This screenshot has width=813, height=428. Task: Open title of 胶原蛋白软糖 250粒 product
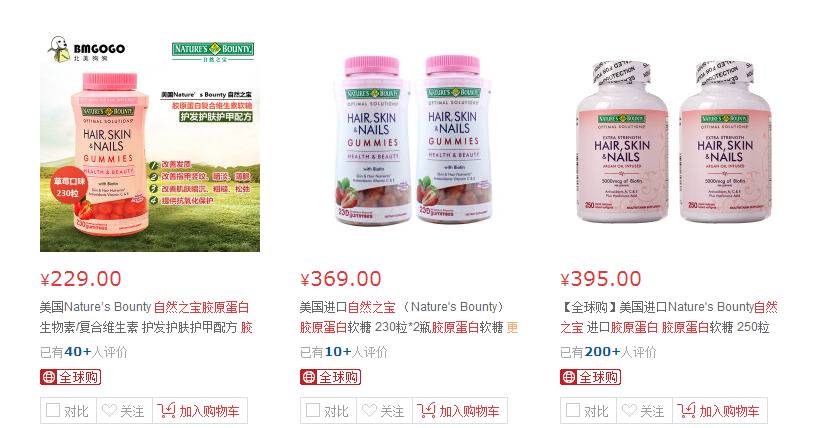[669, 317]
